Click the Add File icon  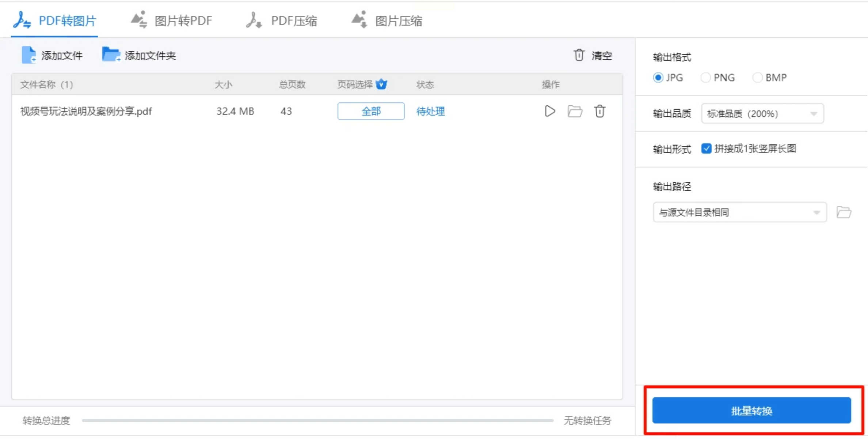(x=29, y=55)
